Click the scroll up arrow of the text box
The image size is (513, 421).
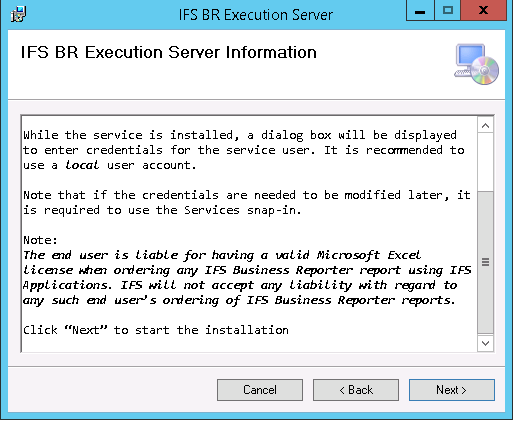[485, 126]
